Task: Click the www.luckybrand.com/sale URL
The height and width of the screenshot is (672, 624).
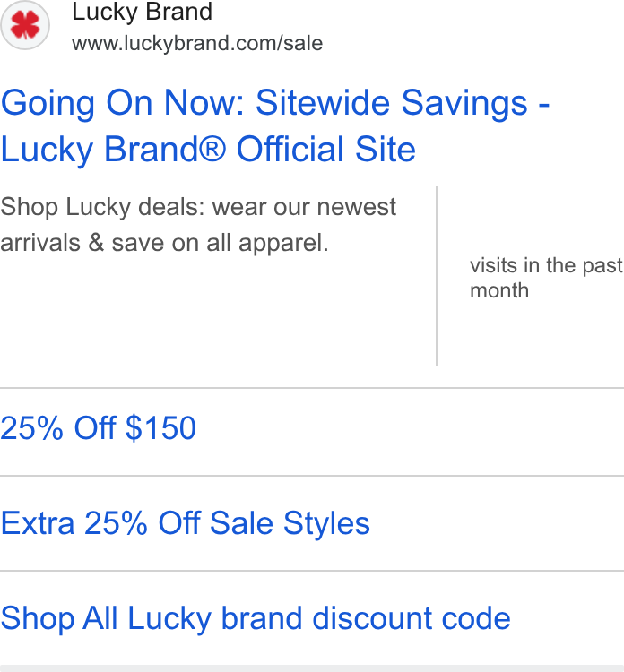Action: tap(197, 43)
